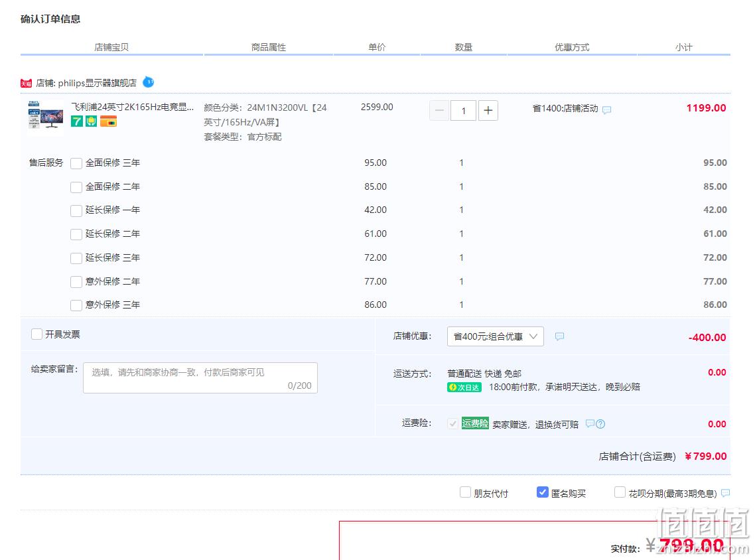Click the 数量 column header
This screenshot has width=755, height=560.
[x=463, y=47]
